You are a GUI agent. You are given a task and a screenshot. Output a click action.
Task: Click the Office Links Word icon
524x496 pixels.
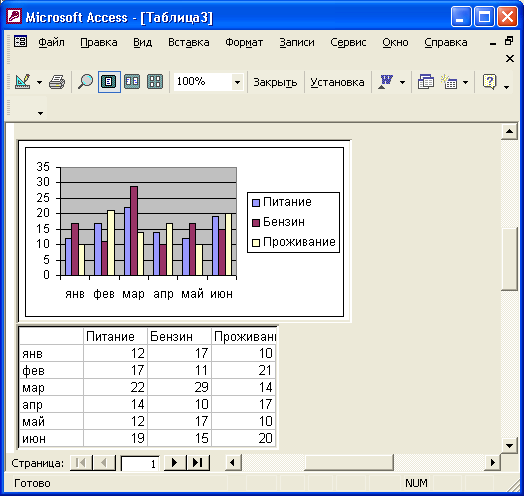[386, 82]
